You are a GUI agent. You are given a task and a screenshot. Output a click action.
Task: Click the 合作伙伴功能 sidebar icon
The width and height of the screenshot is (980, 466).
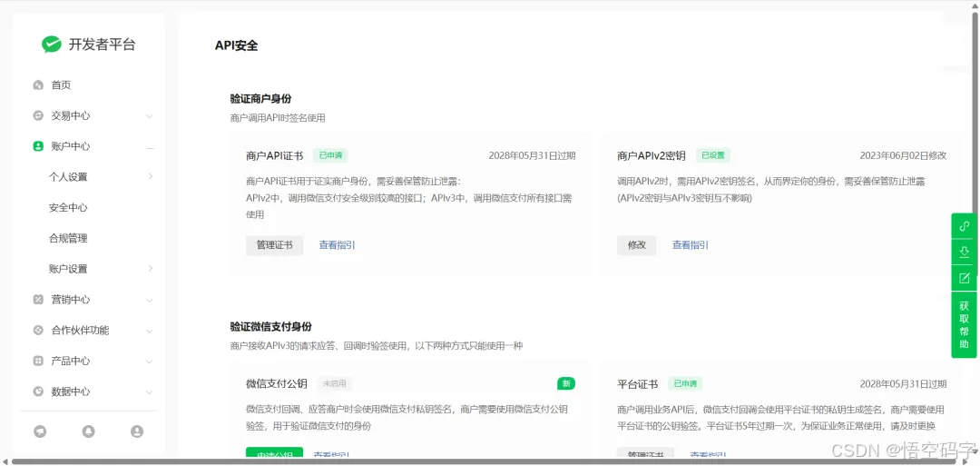38,331
